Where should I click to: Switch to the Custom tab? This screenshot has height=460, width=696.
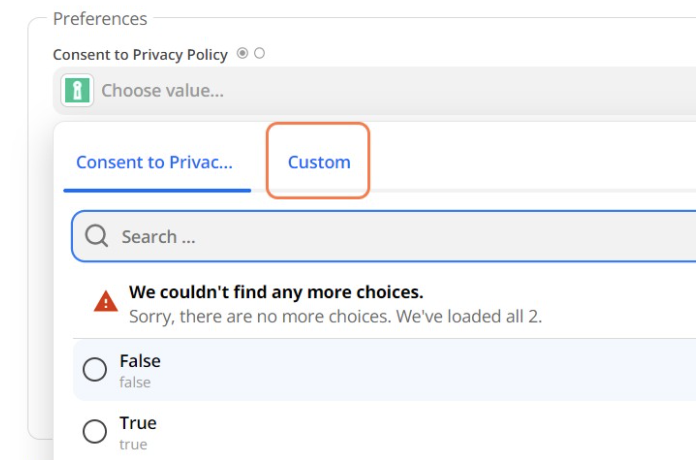click(x=319, y=162)
